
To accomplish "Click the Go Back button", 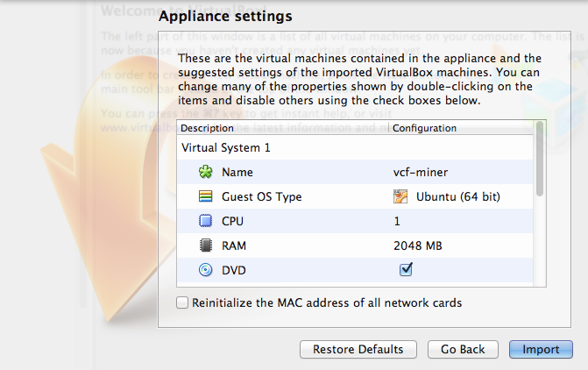I will pyautogui.click(x=463, y=349).
